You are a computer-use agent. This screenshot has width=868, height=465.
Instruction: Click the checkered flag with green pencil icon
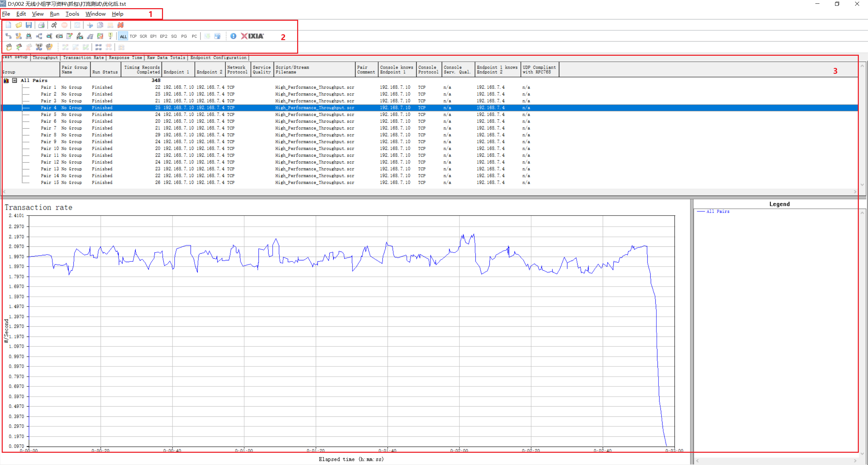click(x=19, y=47)
